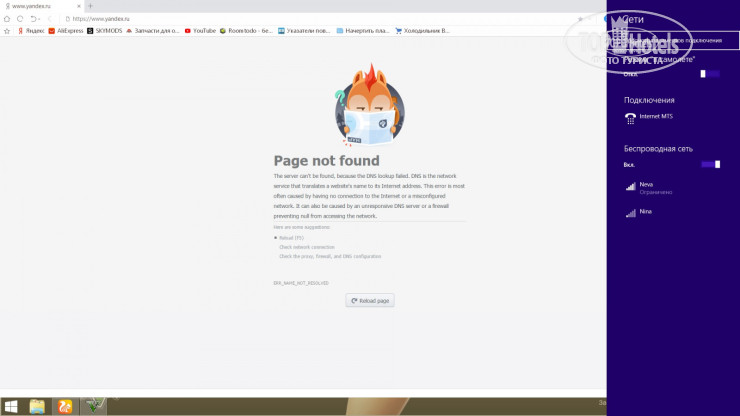Open the YouTube bookmark
This screenshot has width=740, height=416.
(198, 31)
